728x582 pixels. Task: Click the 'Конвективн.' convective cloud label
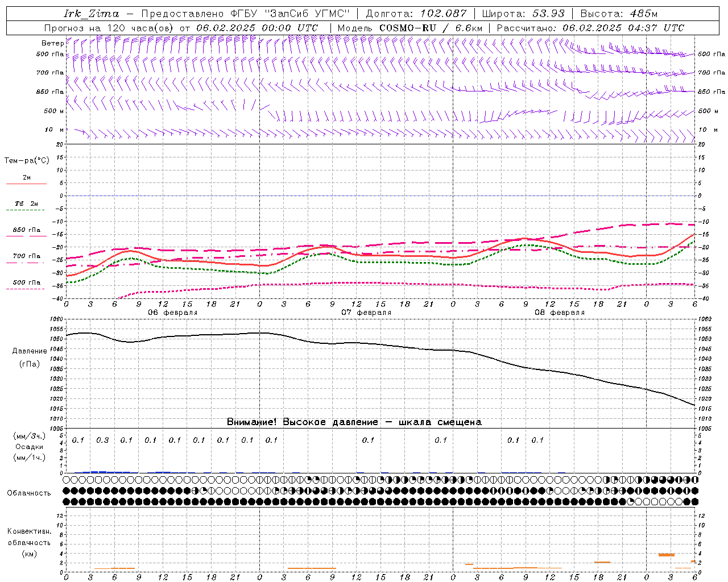point(29,531)
